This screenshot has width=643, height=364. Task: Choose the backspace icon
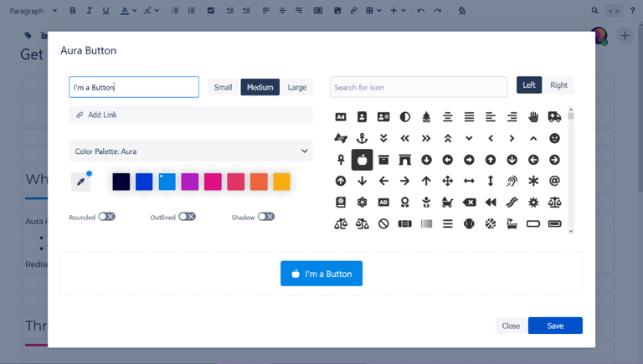[x=469, y=203]
